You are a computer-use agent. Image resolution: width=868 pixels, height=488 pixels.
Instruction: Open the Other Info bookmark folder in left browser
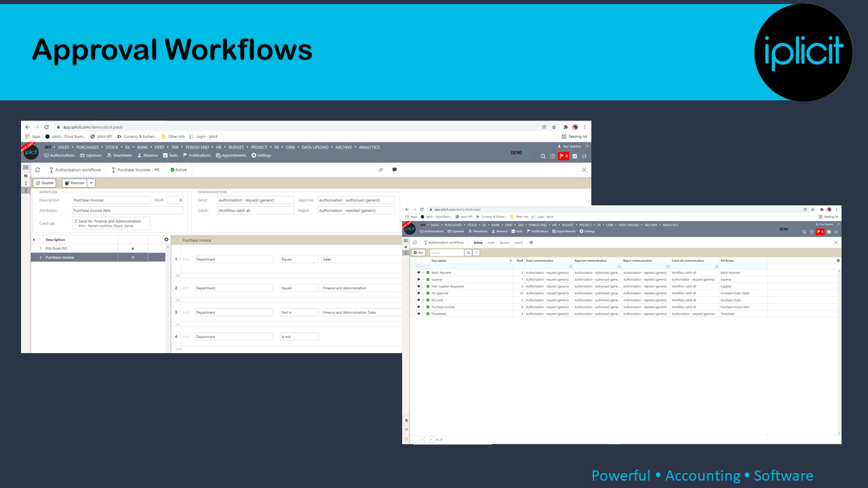click(x=173, y=136)
